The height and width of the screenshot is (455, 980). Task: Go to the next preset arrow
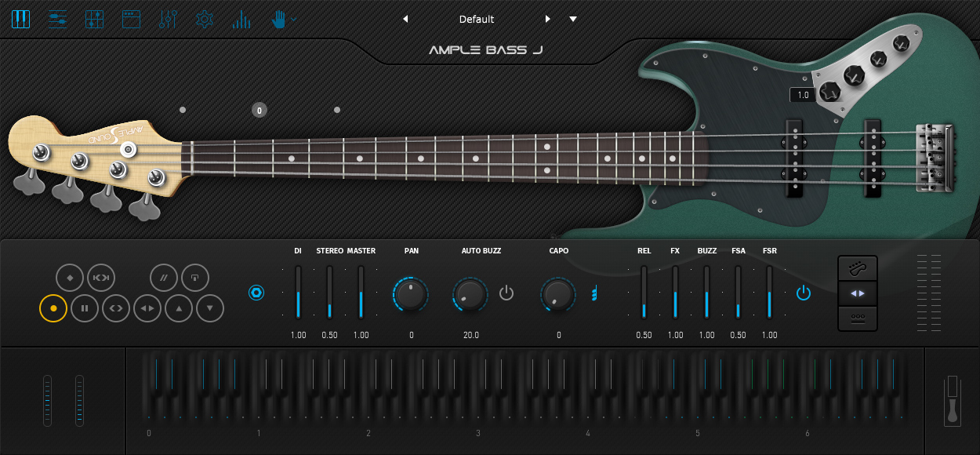pyautogui.click(x=547, y=19)
